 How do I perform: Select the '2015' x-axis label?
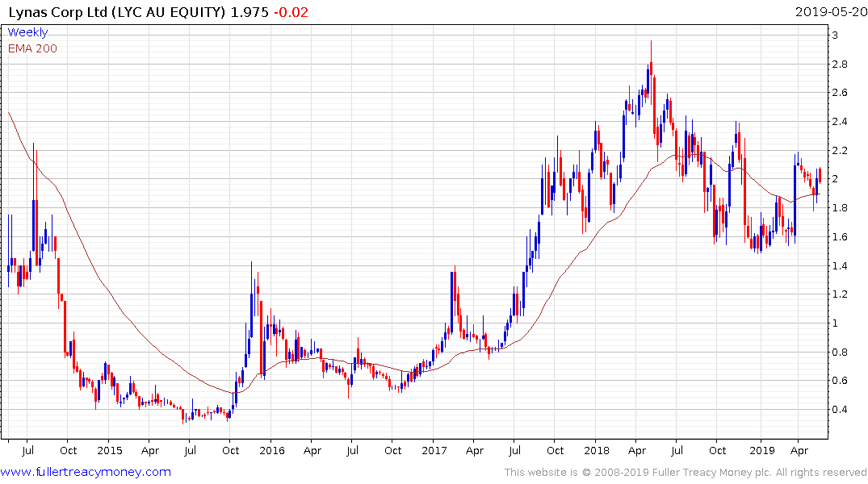pos(110,451)
